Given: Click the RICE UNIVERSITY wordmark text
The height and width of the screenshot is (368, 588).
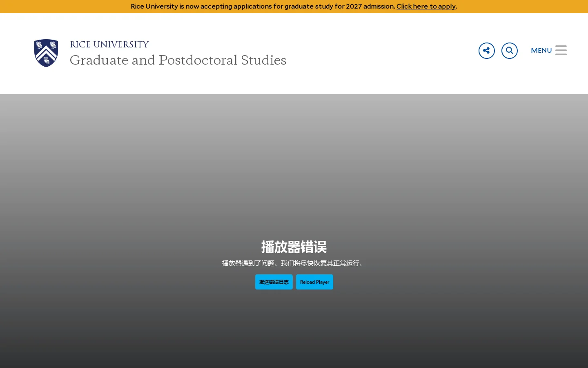Looking at the screenshot, I should (109, 44).
